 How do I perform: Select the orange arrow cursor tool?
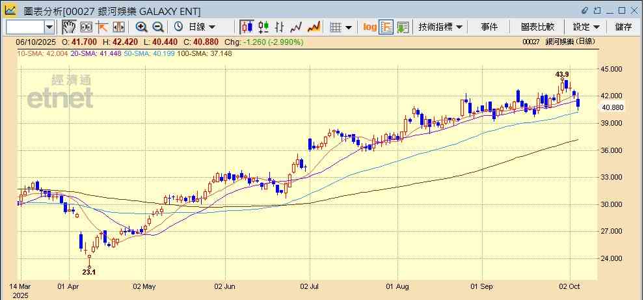[x=102, y=27]
